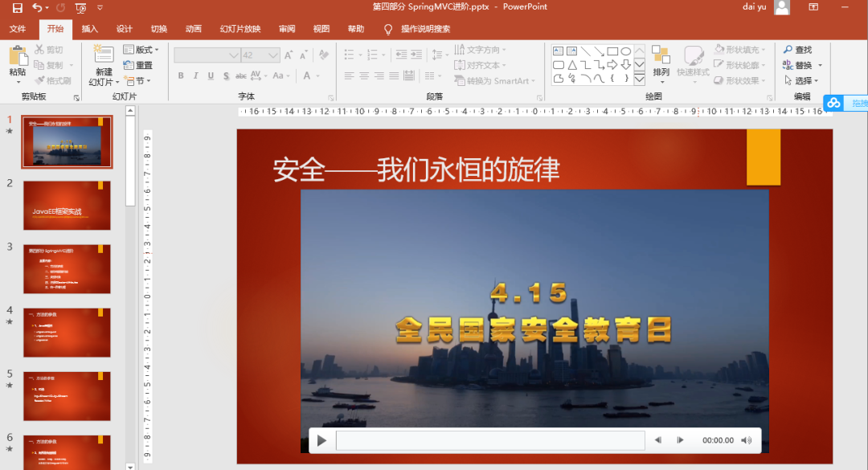Click the Find (查找) magnifier icon
The height and width of the screenshot is (470, 868).
pos(788,50)
